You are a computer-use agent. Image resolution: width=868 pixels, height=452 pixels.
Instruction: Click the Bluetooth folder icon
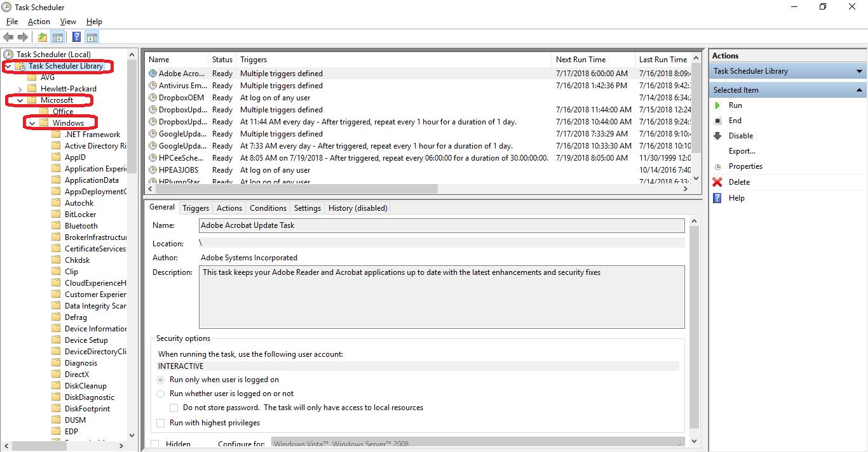(56, 226)
